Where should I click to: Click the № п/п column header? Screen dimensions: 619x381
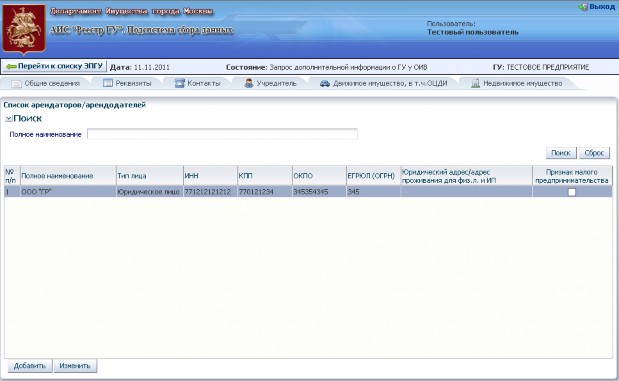[12, 176]
